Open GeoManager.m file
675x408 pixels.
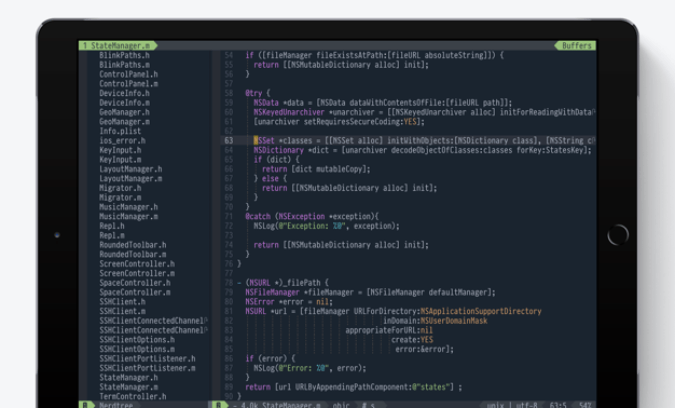pyautogui.click(x=124, y=122)
